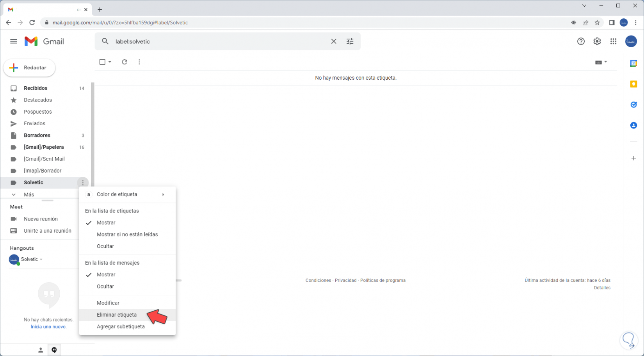Open the main menu hamburger icon

tap(14, 41)
